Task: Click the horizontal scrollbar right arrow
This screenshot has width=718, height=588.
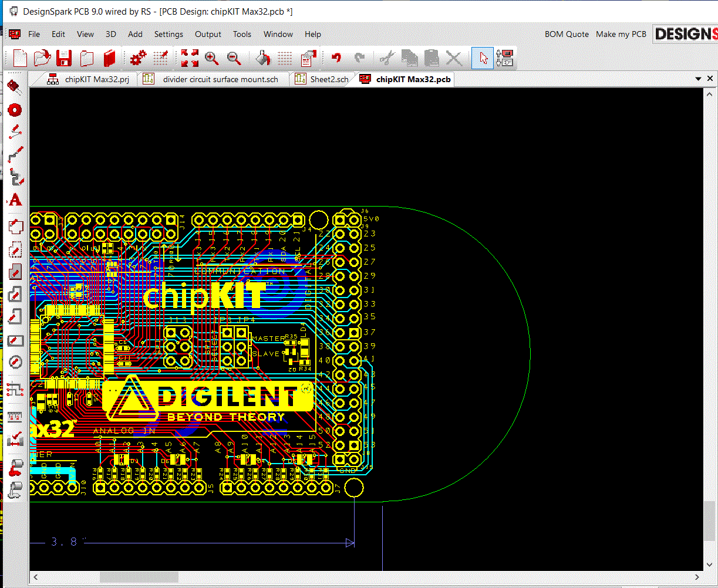Action: coord(697,577)
